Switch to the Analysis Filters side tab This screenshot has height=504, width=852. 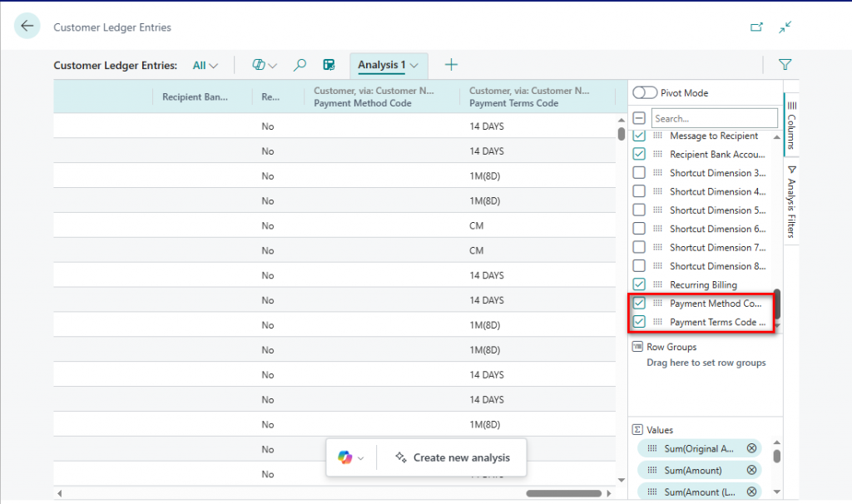point(791,201)
